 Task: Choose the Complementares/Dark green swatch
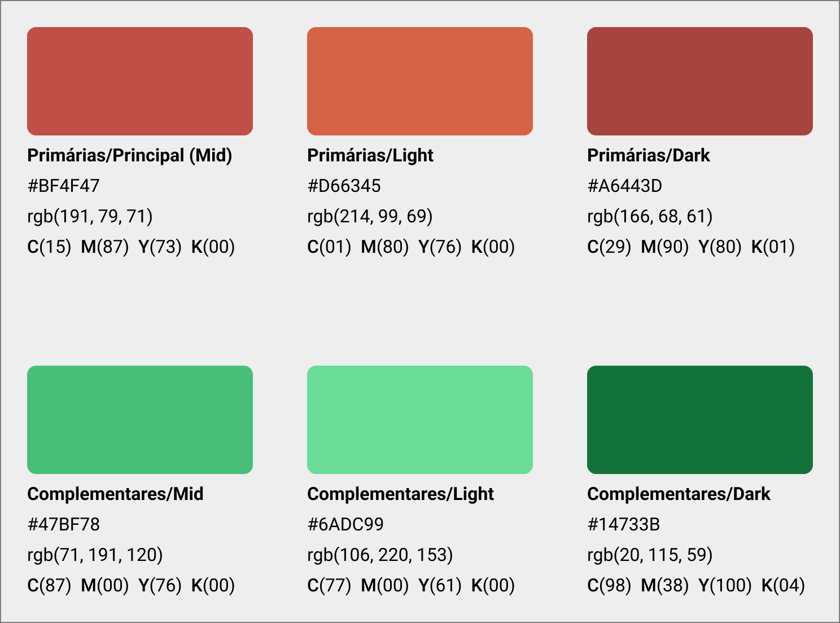pos(700,420)
